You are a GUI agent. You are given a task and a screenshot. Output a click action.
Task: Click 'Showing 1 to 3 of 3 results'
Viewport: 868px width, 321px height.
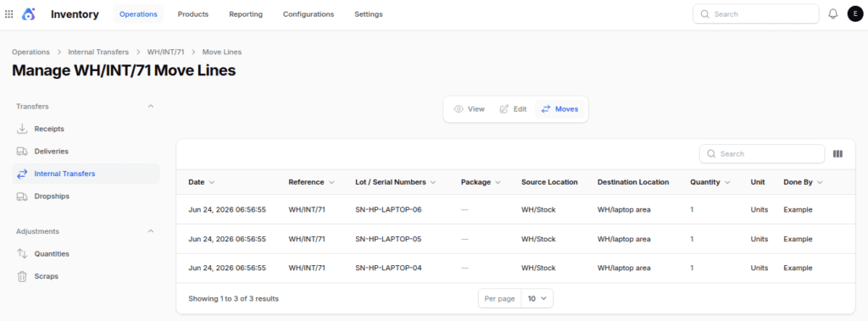(233, 298)
